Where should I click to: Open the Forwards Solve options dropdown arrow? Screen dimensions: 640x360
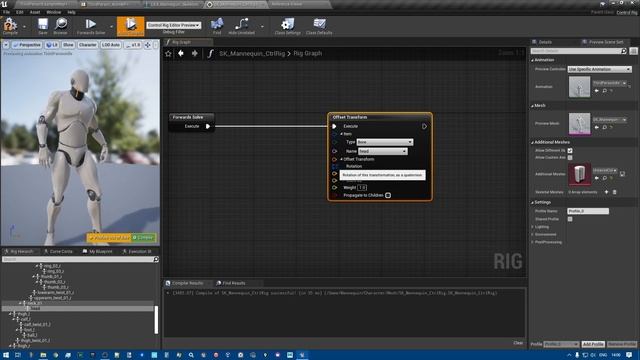tap(111, 27)
